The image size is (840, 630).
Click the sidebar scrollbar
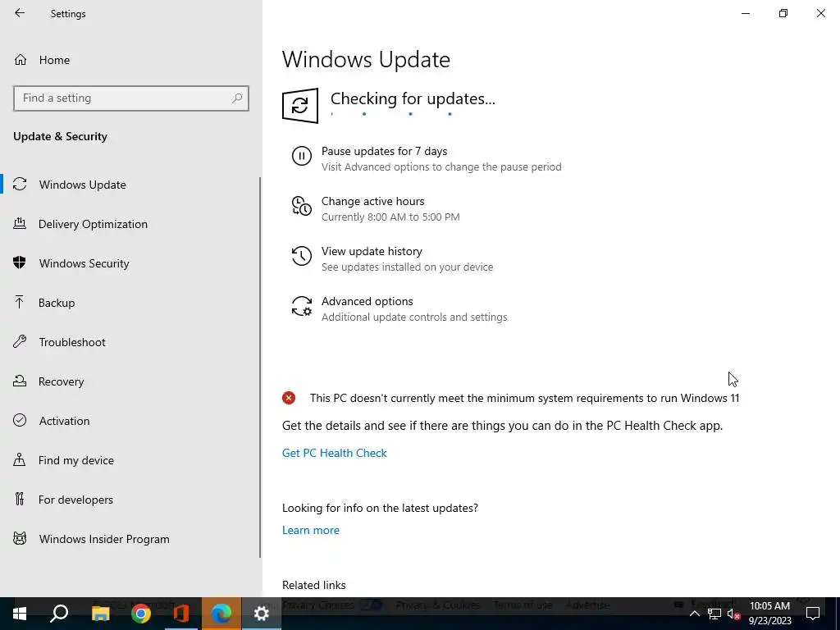260,367
